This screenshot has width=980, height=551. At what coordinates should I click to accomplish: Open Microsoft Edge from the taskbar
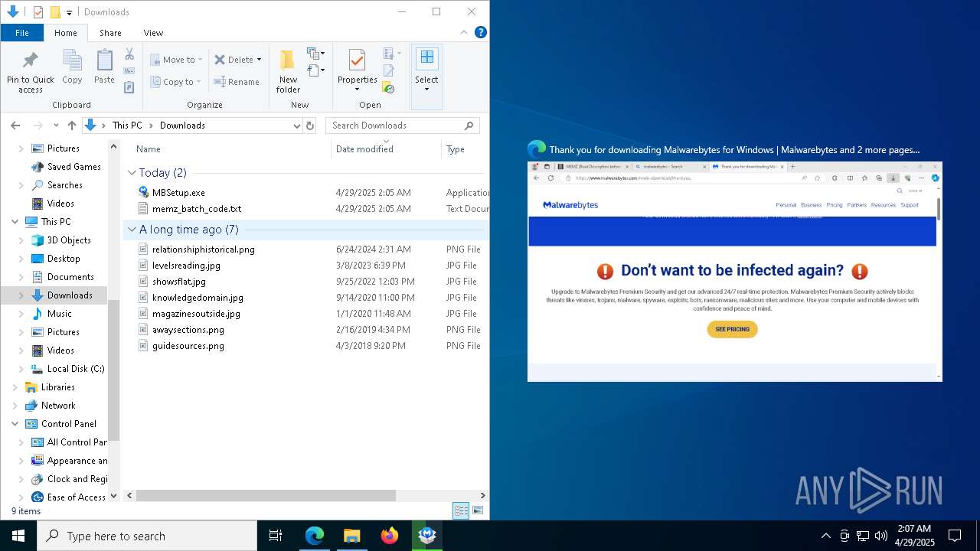tap(315, 536)
